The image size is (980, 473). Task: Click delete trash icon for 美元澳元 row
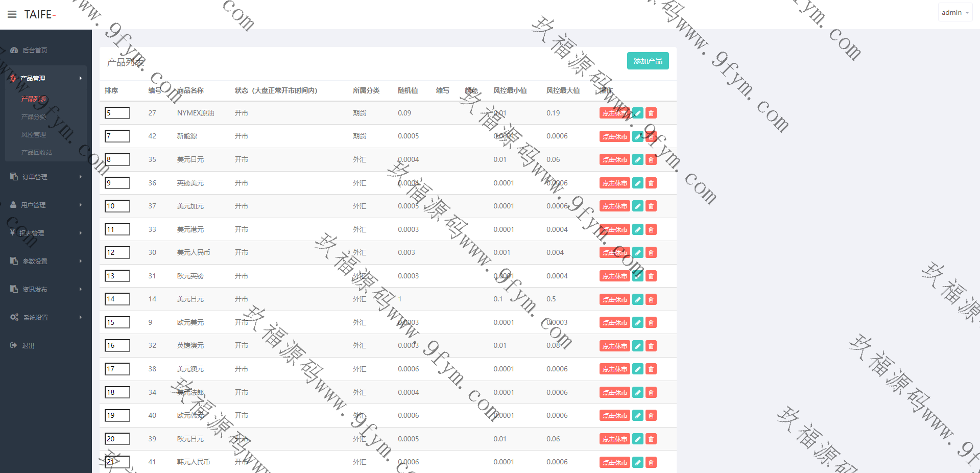[651, 369]
